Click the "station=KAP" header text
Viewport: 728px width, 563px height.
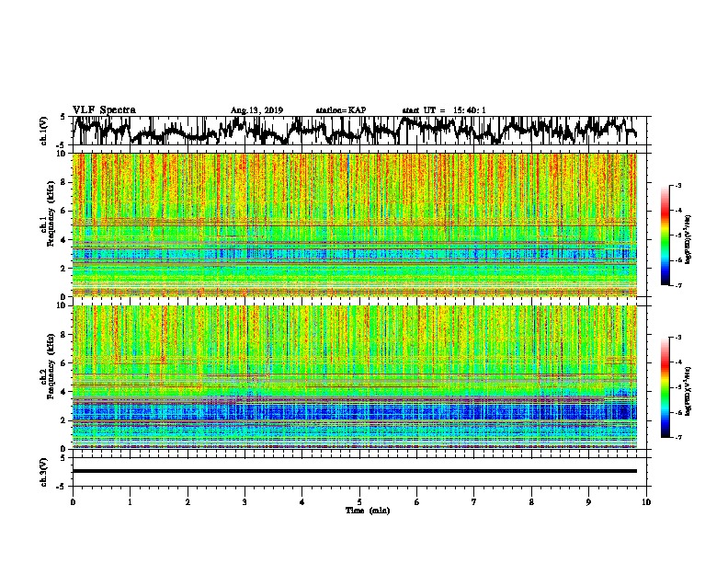[341, 110]
